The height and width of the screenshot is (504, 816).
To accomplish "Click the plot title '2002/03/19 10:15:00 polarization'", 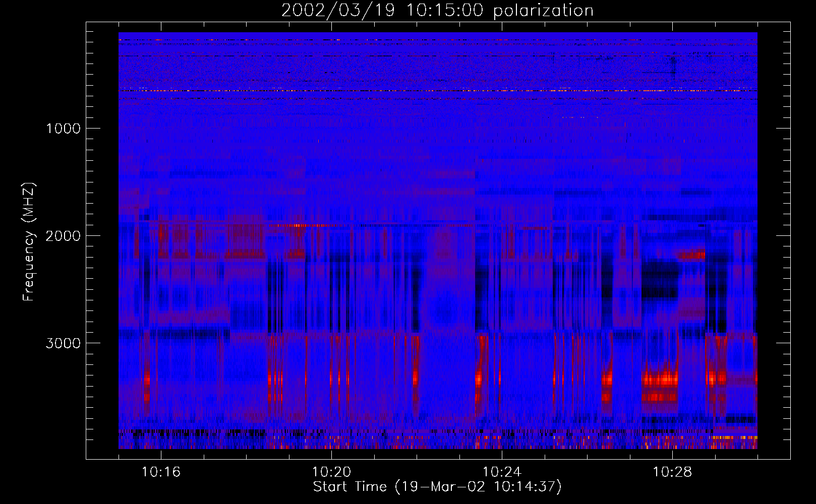I will click(x=437, y=11).
